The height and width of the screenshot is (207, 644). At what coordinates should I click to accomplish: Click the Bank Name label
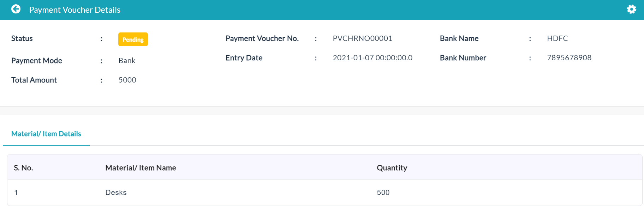(459, 38)
